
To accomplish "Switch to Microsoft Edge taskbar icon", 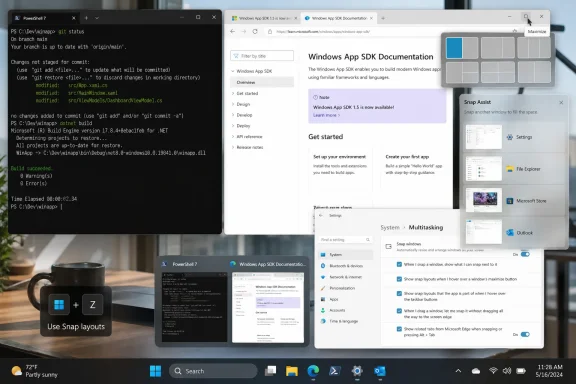I will point(313,371).
